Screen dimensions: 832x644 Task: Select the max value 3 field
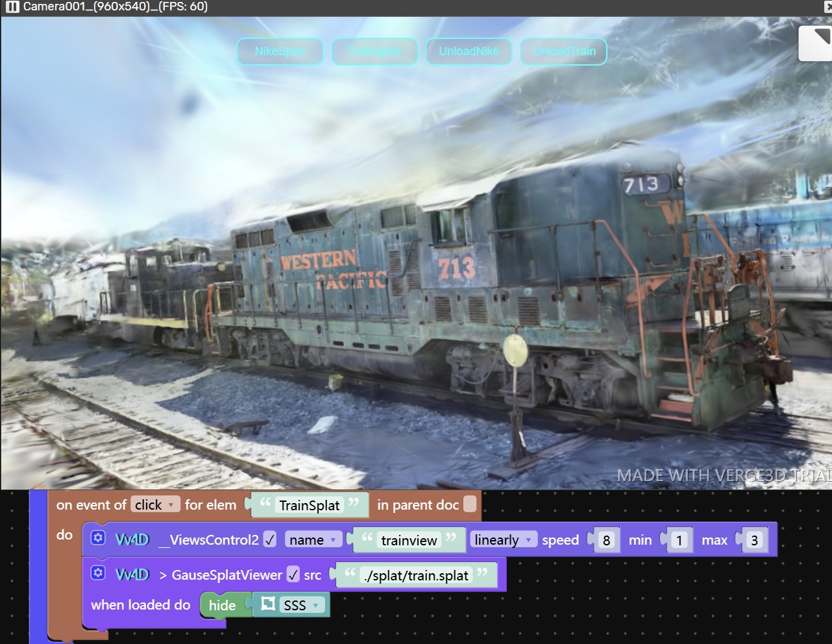pyautogui.click(x=754, y=540)
